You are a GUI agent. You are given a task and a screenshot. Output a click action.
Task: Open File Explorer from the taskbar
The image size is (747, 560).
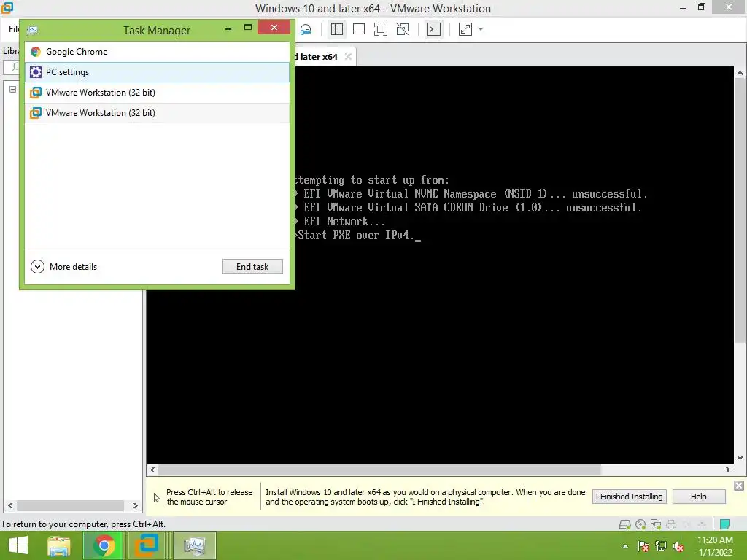(59, 545)
